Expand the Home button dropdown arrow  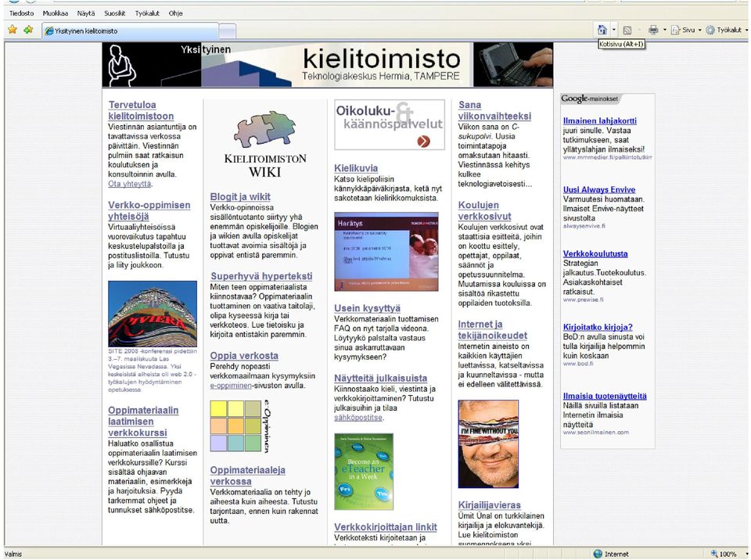pos(614,30)
